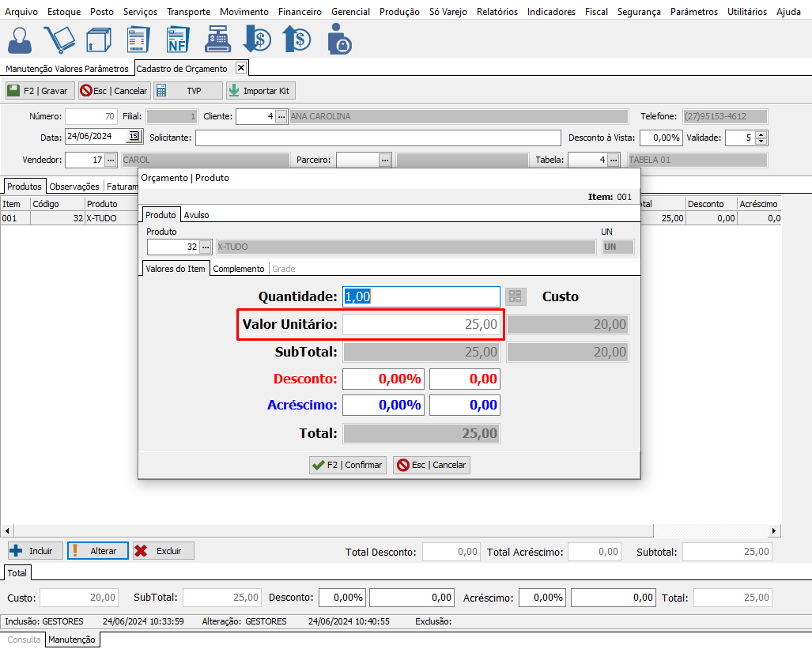Click the horizontal scrollbar right arrow
Image resolution: width=812 pixels, height=649 pixels.
point(774,530)
